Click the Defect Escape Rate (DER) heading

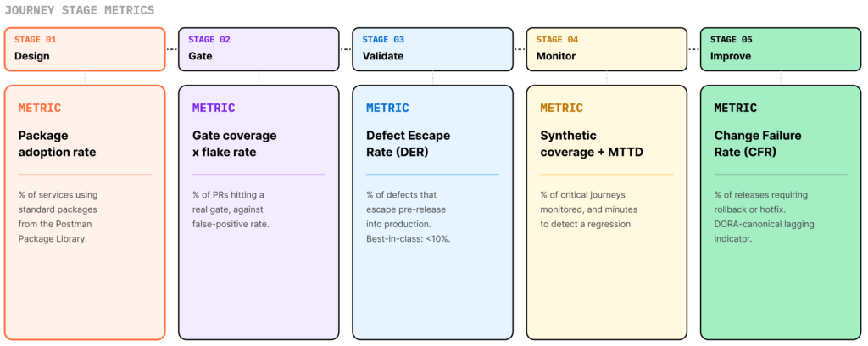[408, 144]
